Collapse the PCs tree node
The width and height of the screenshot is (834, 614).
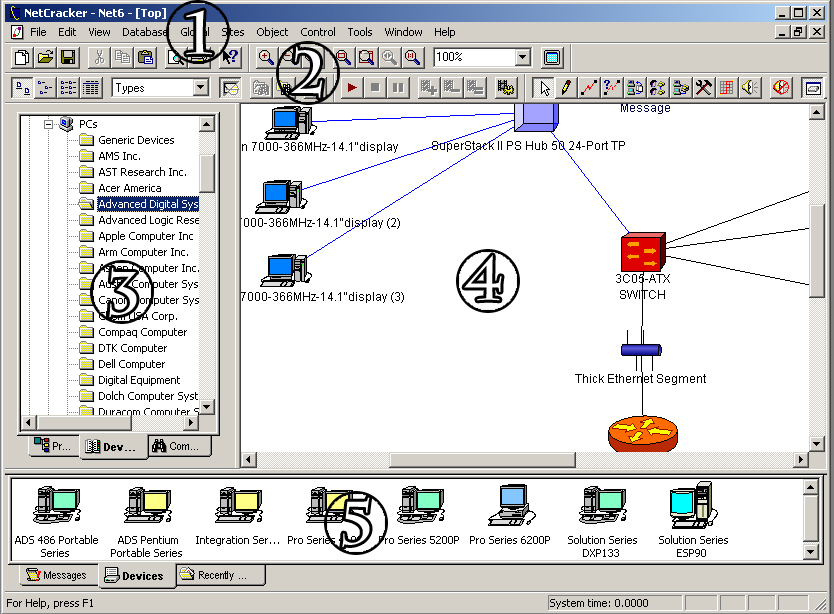point(48,124)
